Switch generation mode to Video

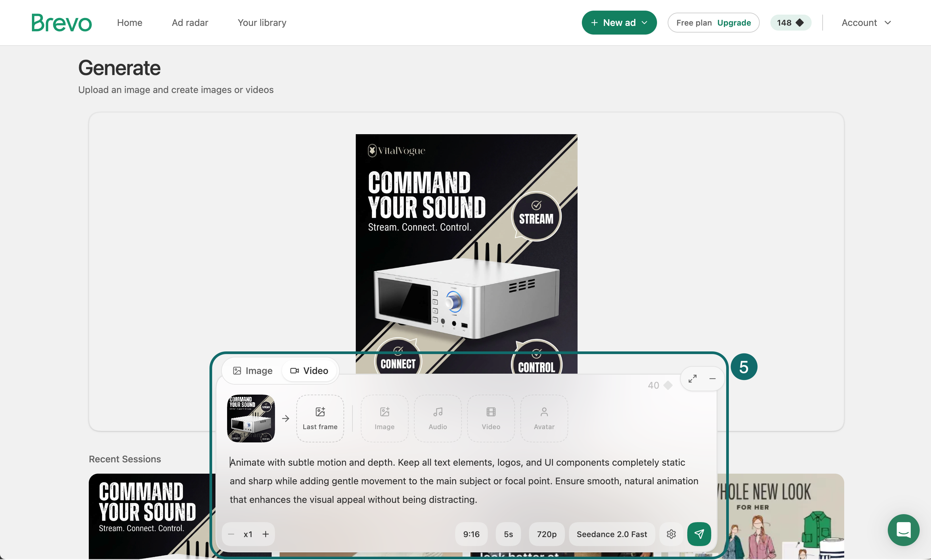[309, 371]
